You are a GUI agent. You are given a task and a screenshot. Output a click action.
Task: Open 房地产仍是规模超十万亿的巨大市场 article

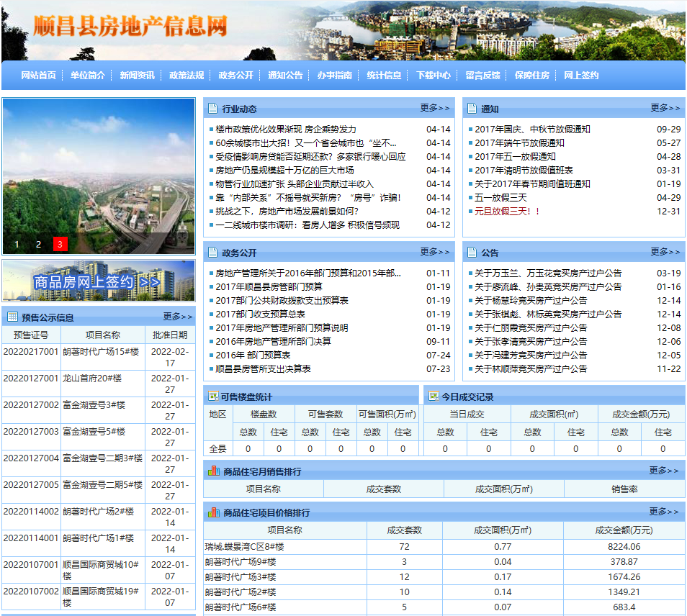(284, 171)
